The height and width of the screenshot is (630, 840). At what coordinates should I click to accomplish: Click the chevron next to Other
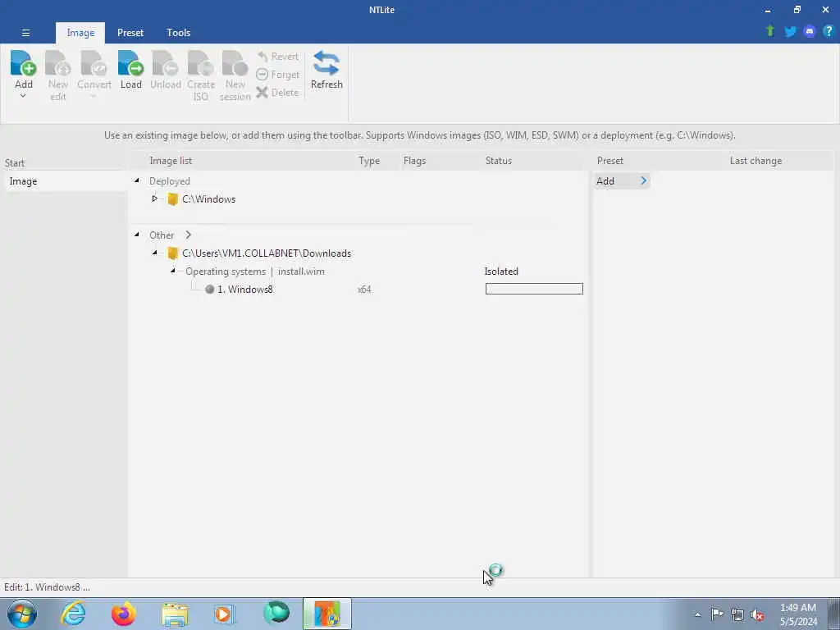coord(188,235)
